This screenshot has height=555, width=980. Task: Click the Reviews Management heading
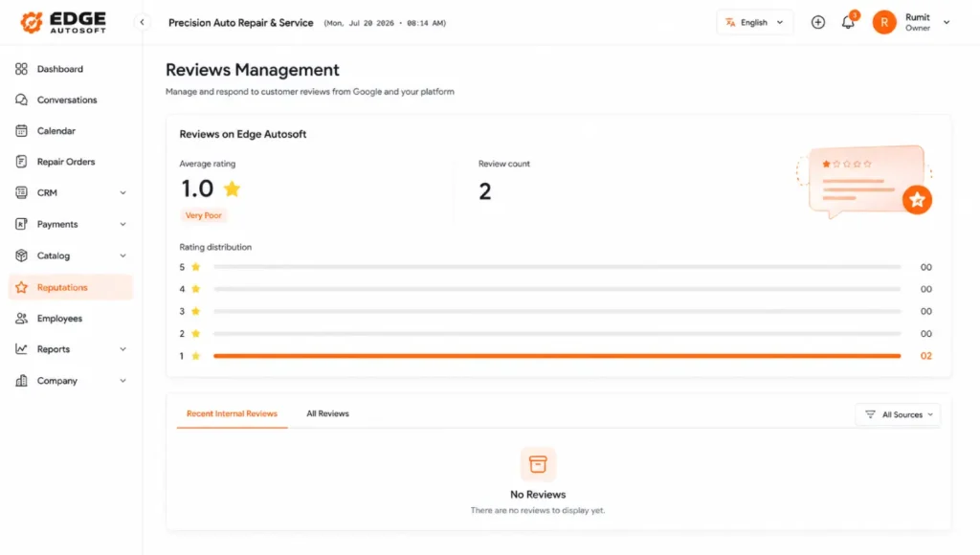[x=253, y=70]
